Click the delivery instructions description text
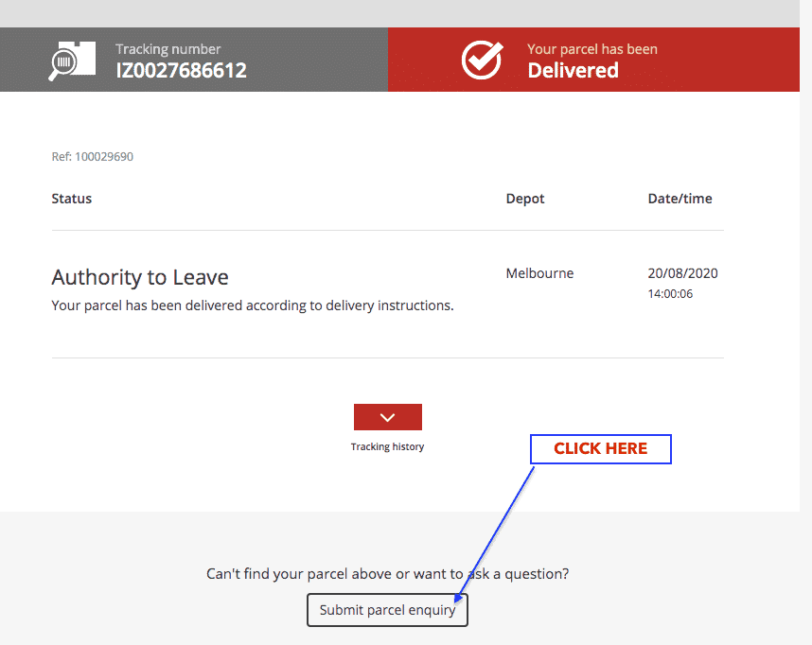The image size is (812, 645). point(253,305)
